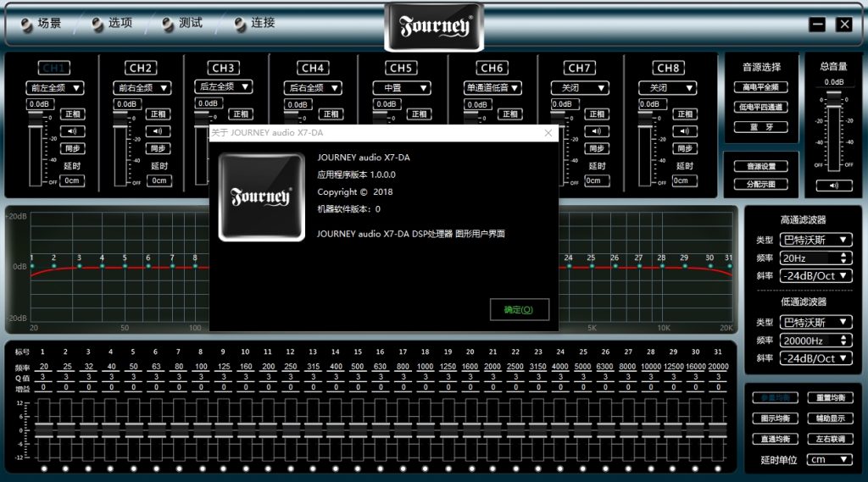Click the 辅助显示 button

pyautogui.click(x=831, y=418)
